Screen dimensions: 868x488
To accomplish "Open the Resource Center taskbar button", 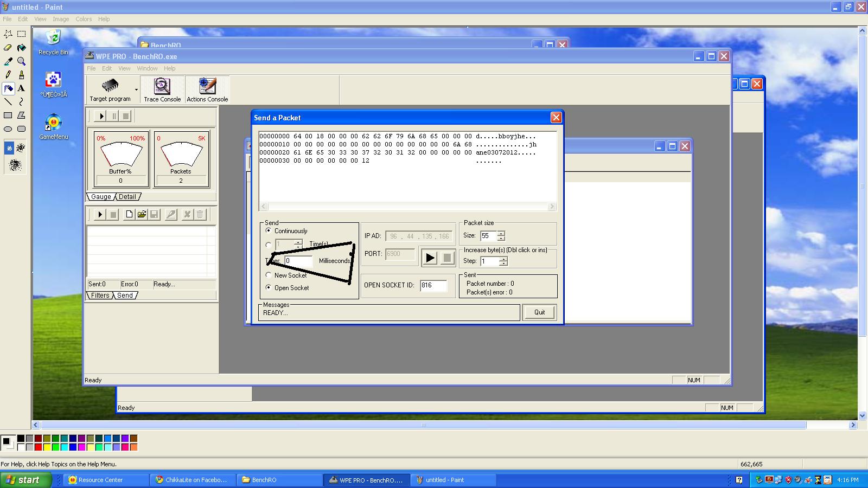I will pos(106,480).
